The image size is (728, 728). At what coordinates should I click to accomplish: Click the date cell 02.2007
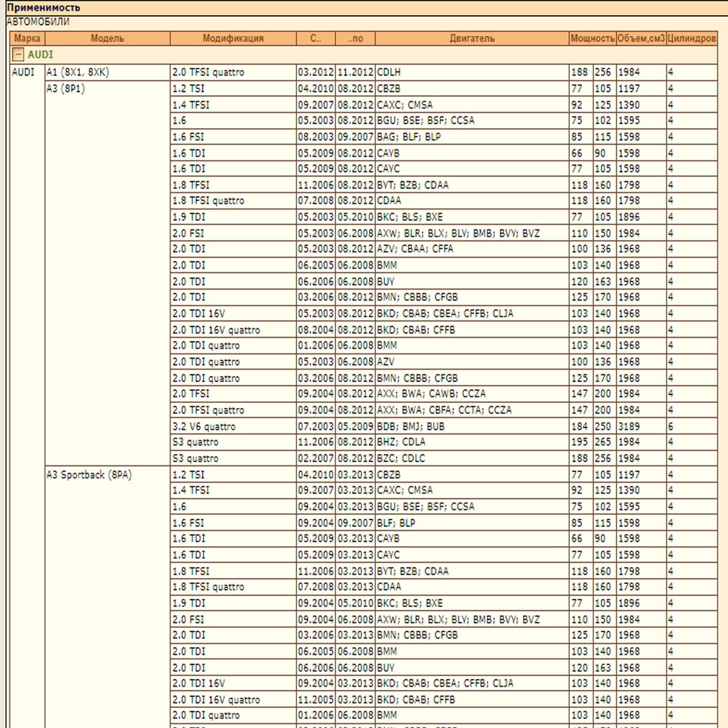pyautogui.click(x=316, y=458)
